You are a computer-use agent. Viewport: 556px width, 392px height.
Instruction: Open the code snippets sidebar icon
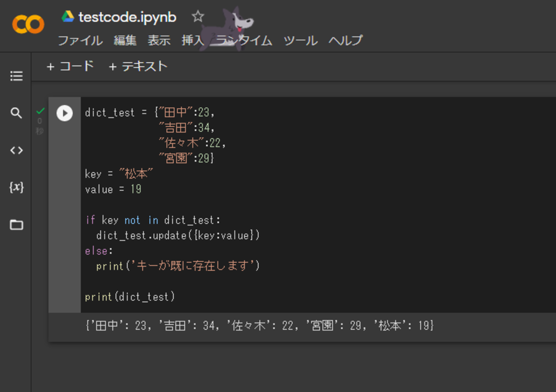pos(16,150)
